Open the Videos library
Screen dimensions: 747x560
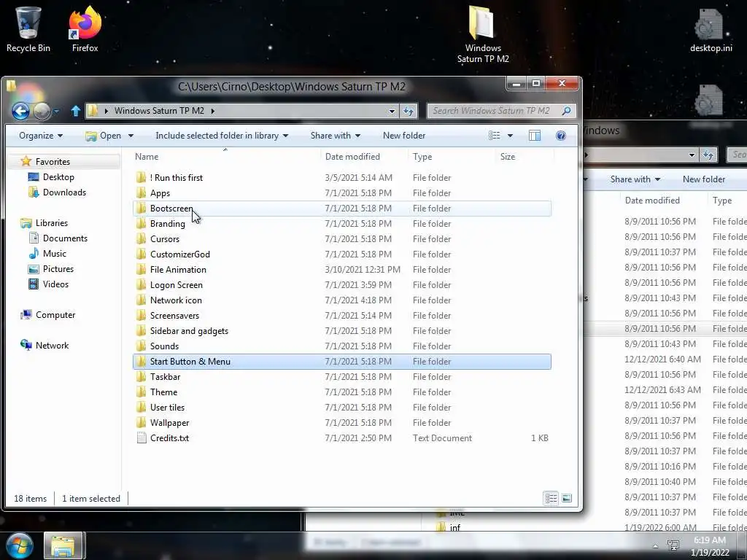click(x=55, y=284)
